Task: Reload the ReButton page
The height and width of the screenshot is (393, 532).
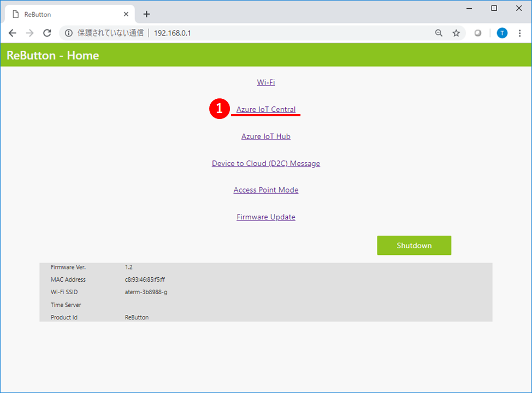Action: [47, 33]
